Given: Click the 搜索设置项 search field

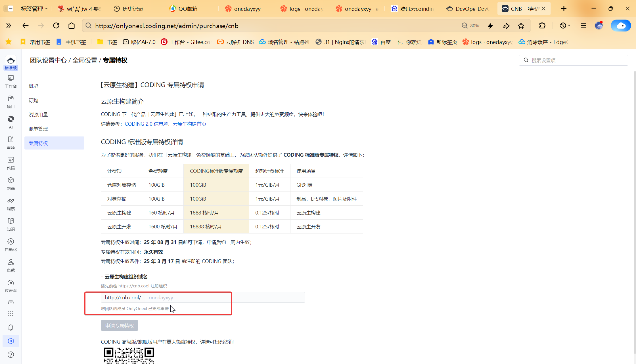Looking at the screenshot, I should click(x=573, y=60).
